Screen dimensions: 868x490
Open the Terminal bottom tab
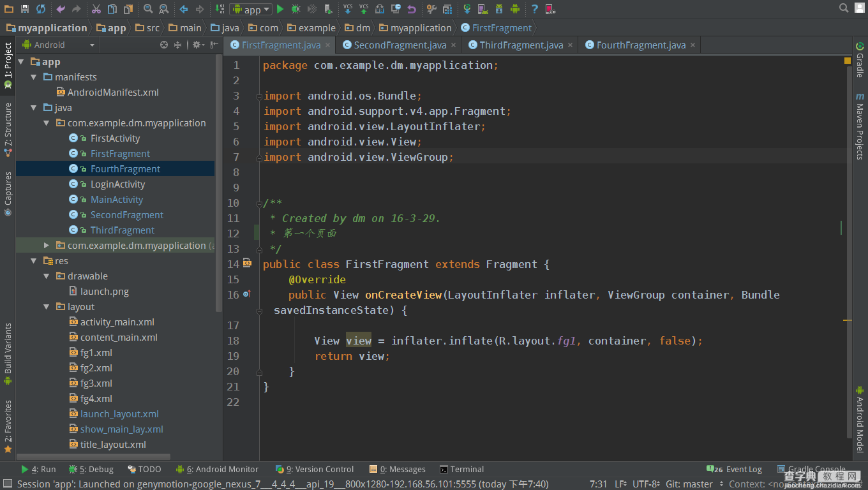point(461,469)
